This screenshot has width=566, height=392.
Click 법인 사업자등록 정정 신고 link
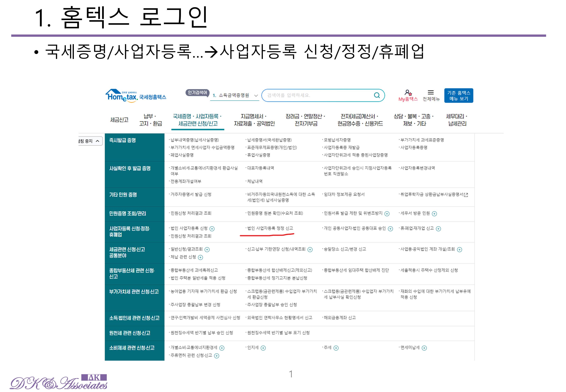270,228
